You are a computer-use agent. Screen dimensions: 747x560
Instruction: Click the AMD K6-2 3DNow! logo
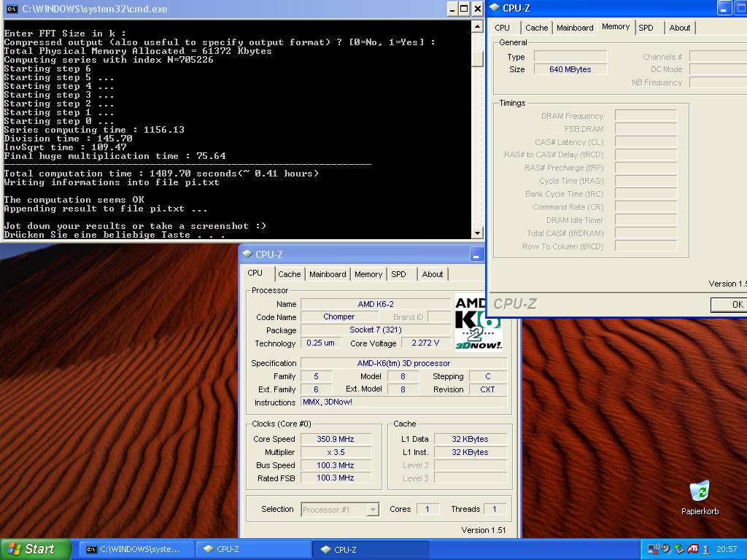pyautogui.click(x=479, y=323)
